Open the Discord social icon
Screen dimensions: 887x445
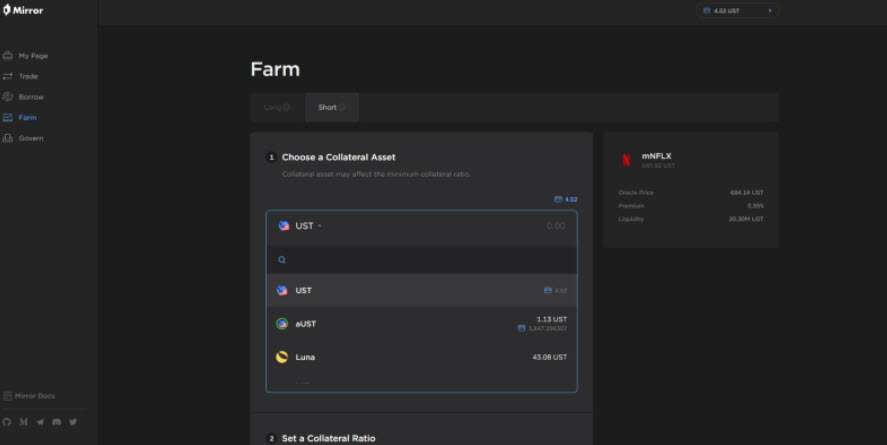(57, 422)
